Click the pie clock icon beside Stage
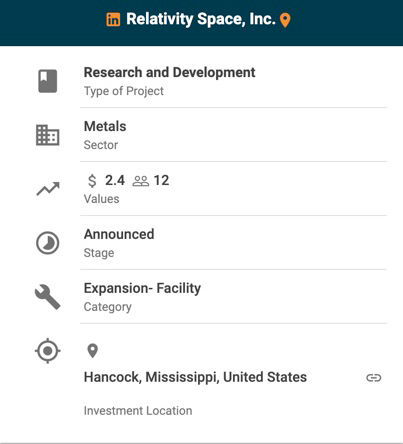 tap(48, 243)
